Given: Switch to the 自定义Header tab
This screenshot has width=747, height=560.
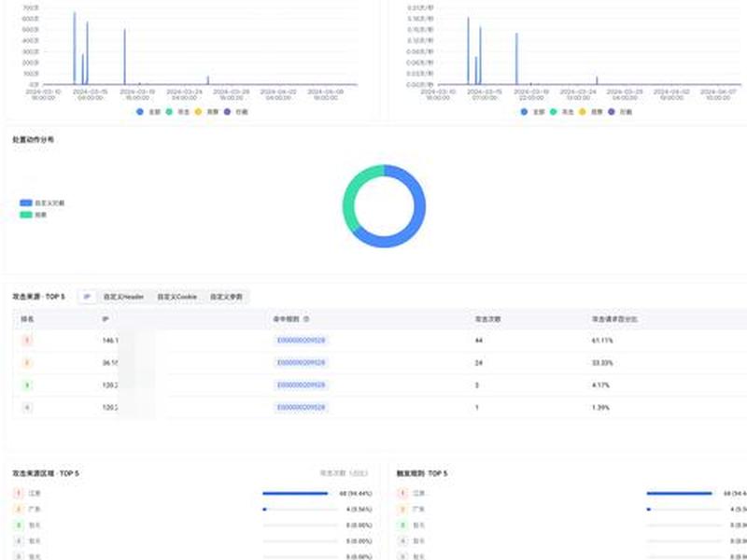Looking at the screenshot, I should 124,297.
